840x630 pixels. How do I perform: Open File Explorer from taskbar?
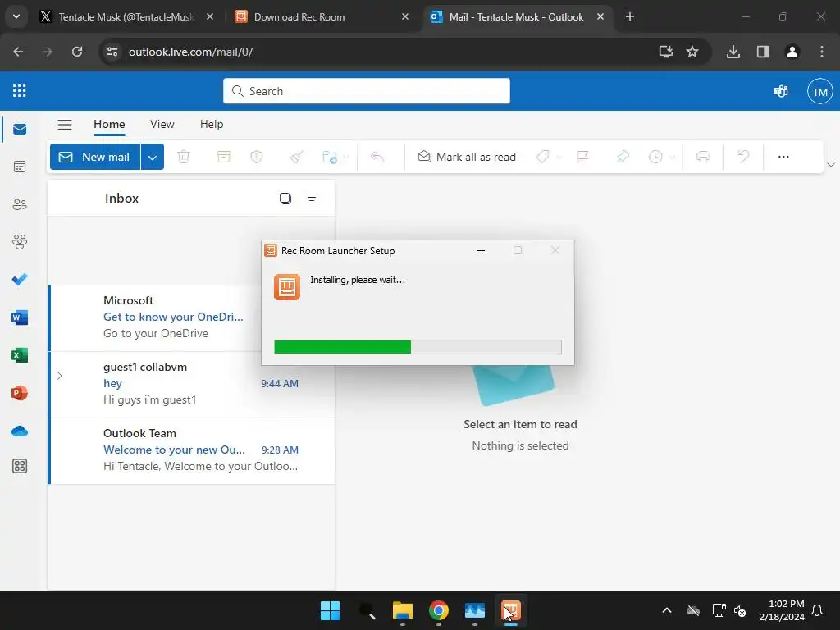(402, 610)
